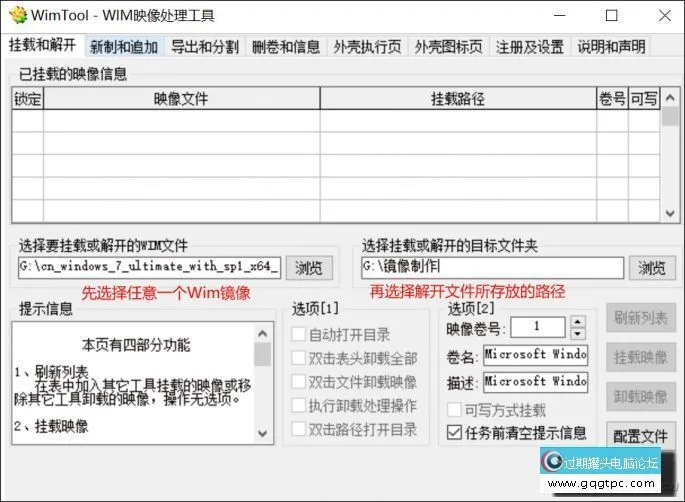685x502 pixels.
Task: Maximize the WimTool window
Action: tap(612, 16)
